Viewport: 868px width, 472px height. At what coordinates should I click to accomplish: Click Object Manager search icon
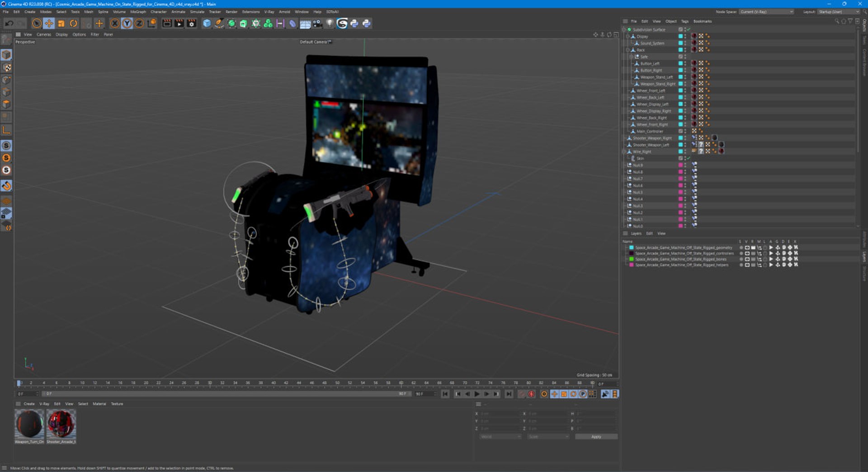click(x=837, y=21)
